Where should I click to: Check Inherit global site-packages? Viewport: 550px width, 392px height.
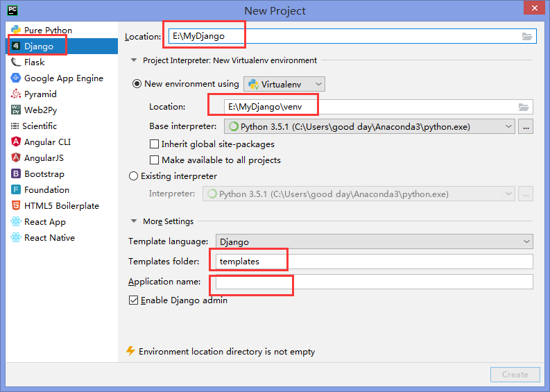pyautogui.click(x=154, y=144)
